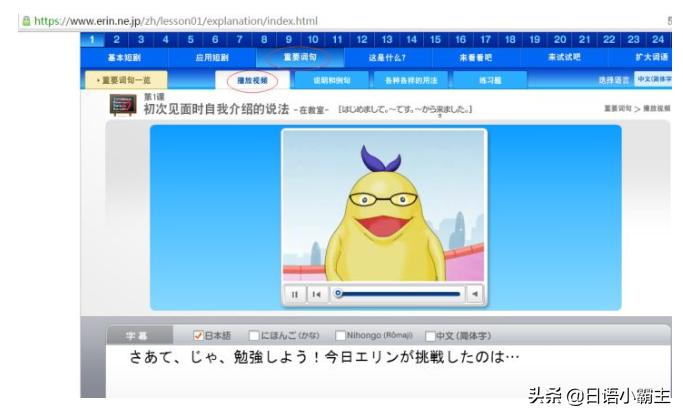The height and width of the screenshot is (417, 683).
Task: Click the green padlock icon in address bar
Action: (x=26, y=20)
